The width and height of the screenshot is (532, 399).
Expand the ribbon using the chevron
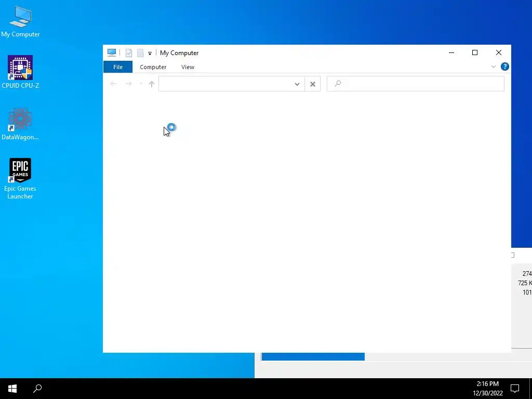494,66
